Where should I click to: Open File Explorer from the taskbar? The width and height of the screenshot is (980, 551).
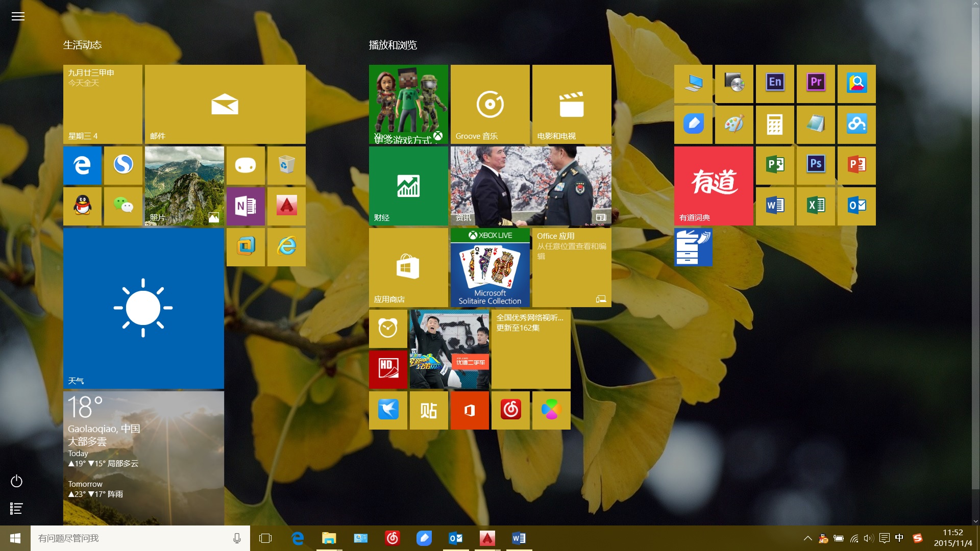(329, 538)
